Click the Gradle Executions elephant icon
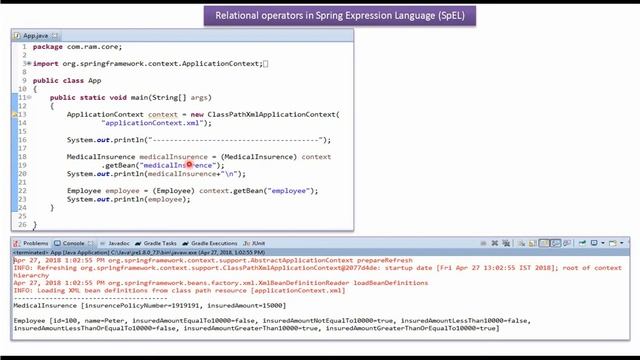 click(186, 243)
